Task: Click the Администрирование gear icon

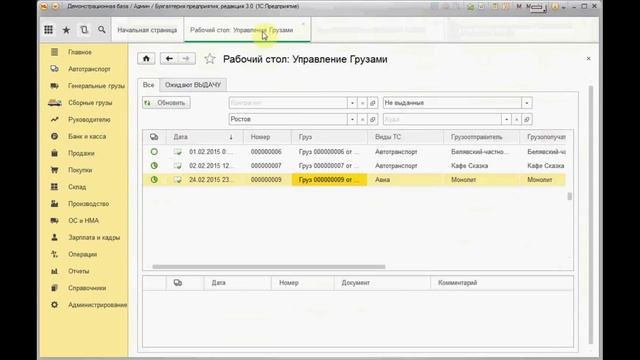Action: [54, 304]
